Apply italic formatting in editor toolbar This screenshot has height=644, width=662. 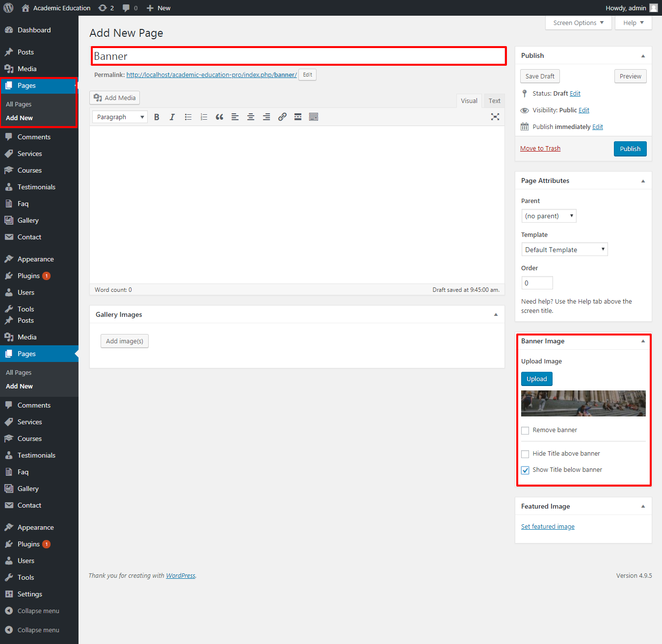click(172, 117)
